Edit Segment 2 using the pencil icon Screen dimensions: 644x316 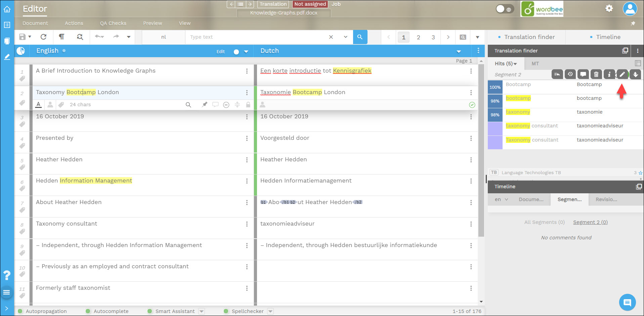click(x=622, y=74)
